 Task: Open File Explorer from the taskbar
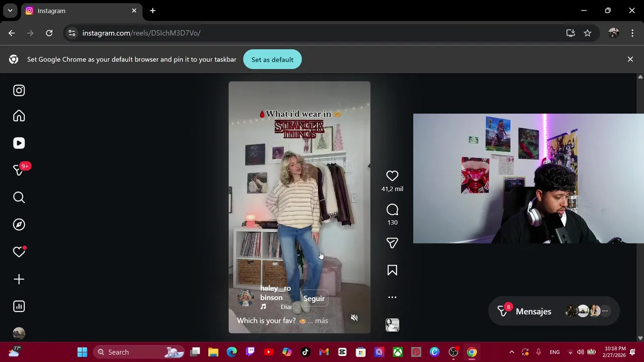click(x=213, y=352)
